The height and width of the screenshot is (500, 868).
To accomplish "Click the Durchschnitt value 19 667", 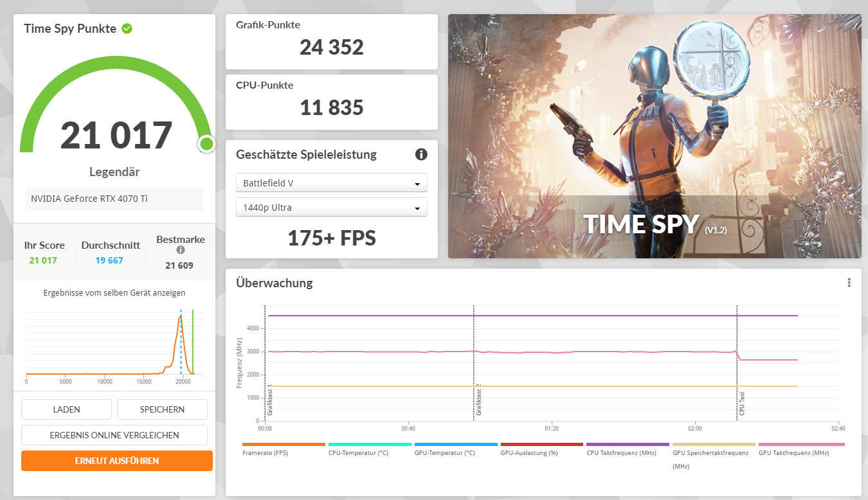I will [109, 260].
